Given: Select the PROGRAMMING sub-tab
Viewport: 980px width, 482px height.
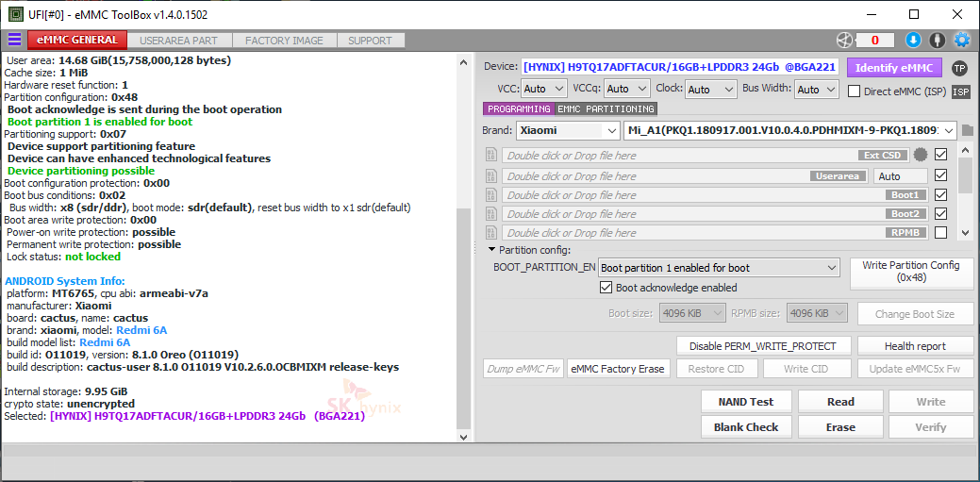Looking at the screenshot, I should (519, 108).
